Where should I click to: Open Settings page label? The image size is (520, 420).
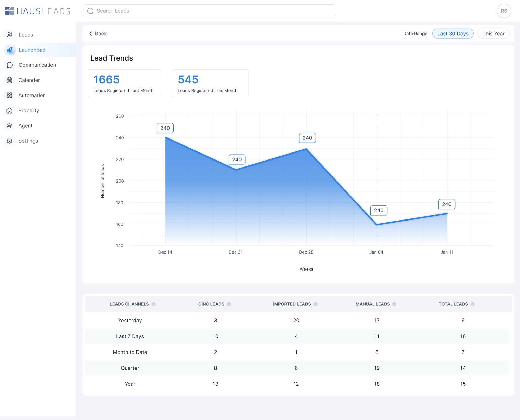28,141
